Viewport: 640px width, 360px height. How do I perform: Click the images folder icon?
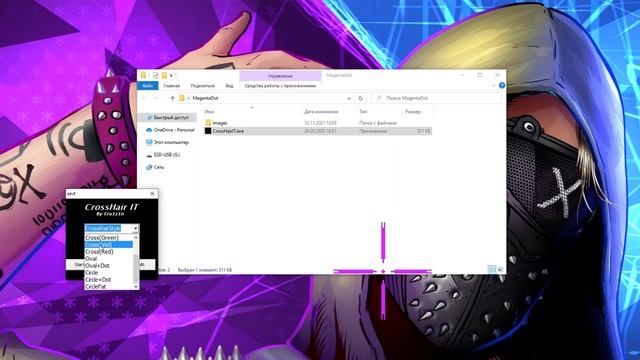(208, 122)
